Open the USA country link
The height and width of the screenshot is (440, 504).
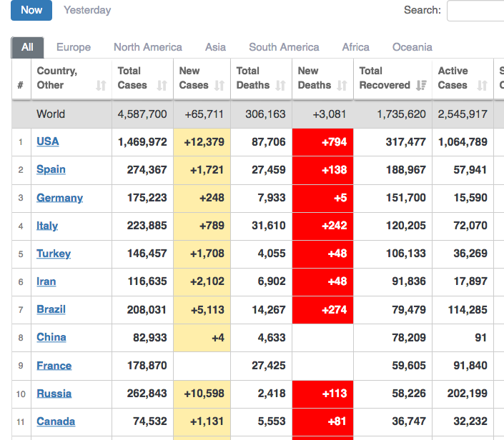48,141
